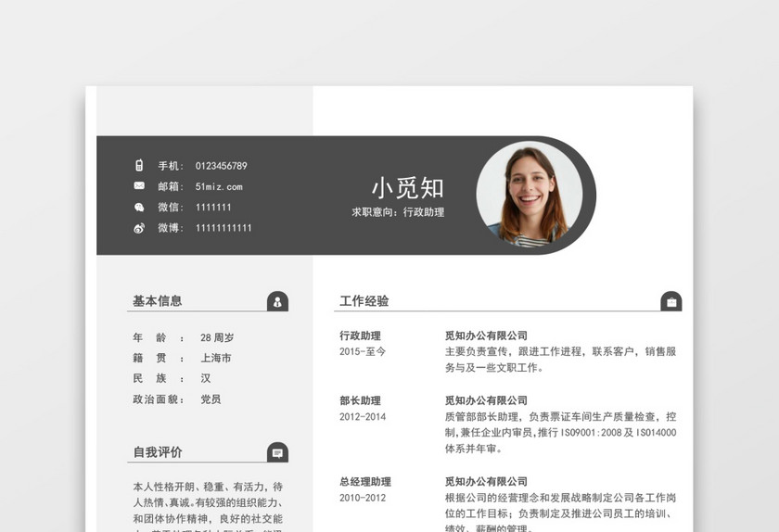The width and height of the screenshot is (779, 532).
Task: Click the 手机 label
Action: click(171, 166)
